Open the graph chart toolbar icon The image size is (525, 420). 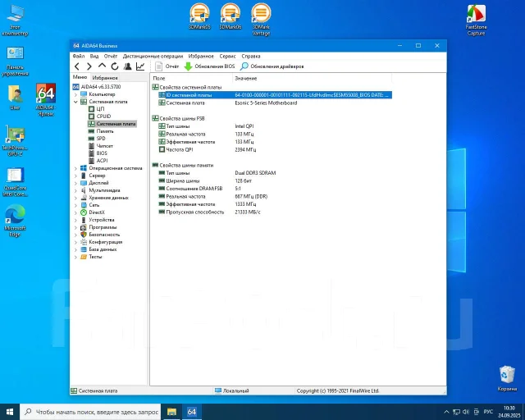pyautogui.click(x=140, y=66)
